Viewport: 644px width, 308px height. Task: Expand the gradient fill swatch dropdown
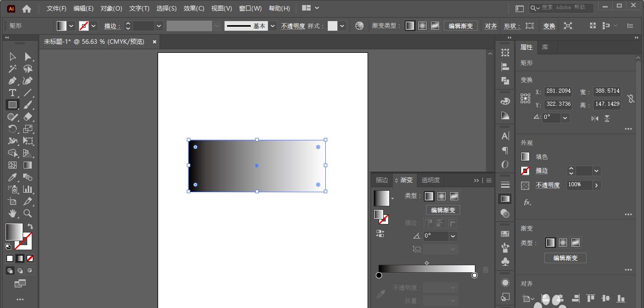[392, 197]
